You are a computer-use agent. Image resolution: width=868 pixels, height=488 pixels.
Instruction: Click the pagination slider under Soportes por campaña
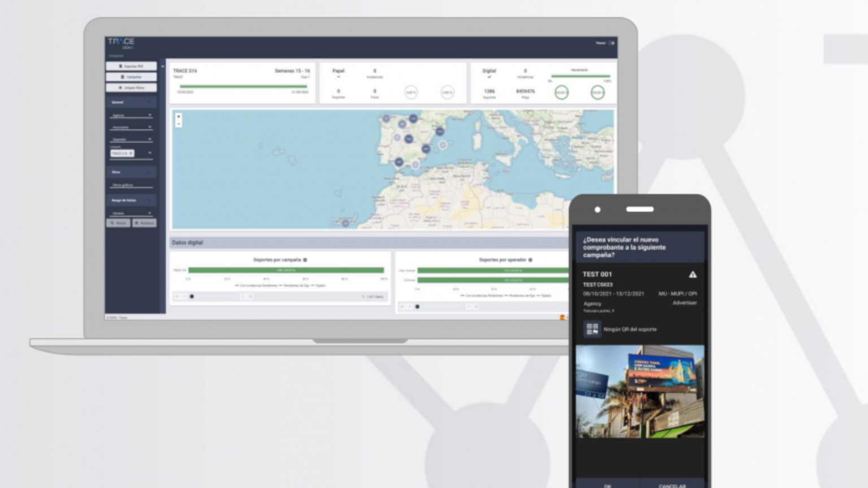192,297
